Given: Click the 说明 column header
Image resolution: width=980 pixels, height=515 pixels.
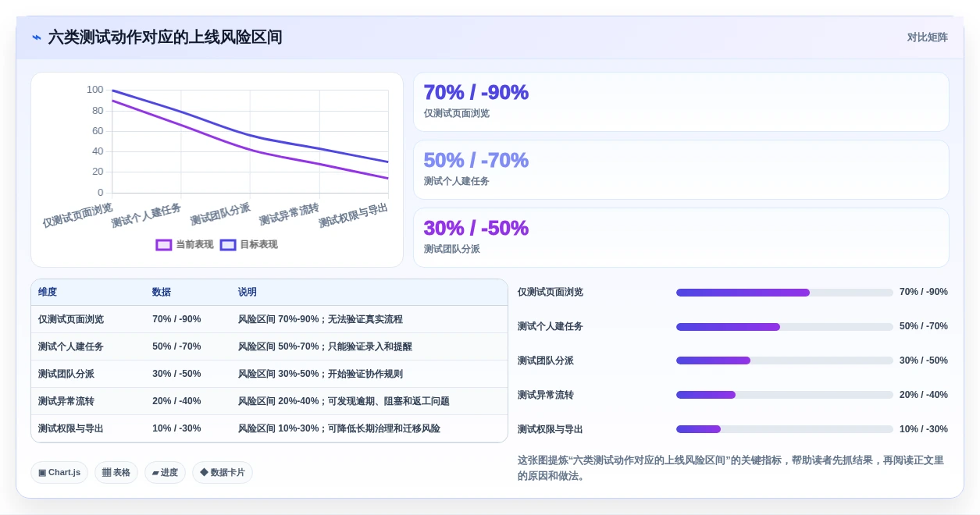Looking at the screenshot, I should pos(248,293).
